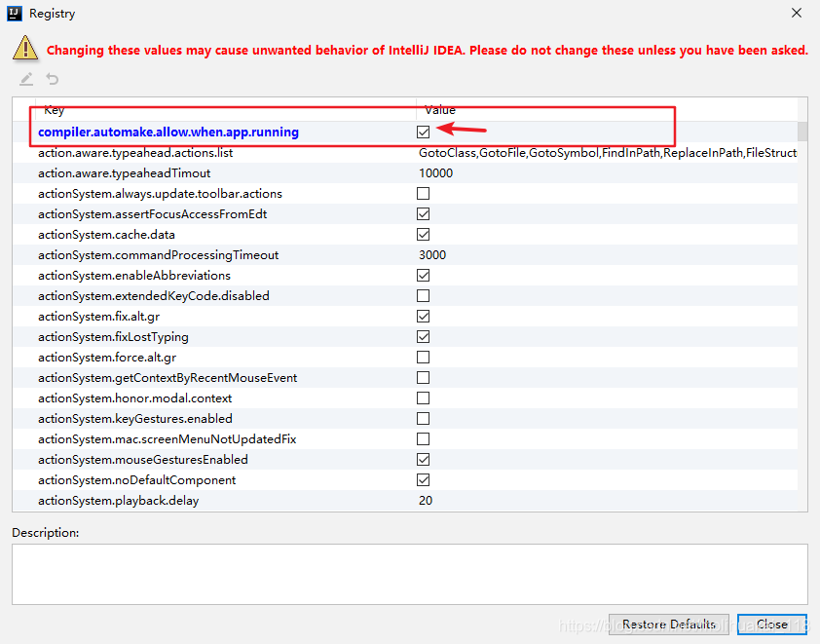Select the compiler.automake.allow.when.app.running key
This screenshot has height=644, width=820.
(168, 132)
